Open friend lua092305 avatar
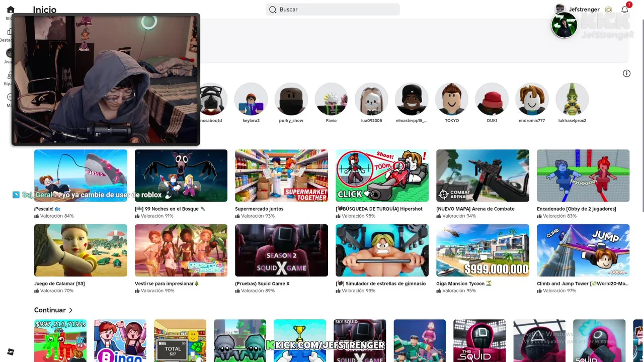This screenshot has height=362, width=644. (x=371, y=99)
